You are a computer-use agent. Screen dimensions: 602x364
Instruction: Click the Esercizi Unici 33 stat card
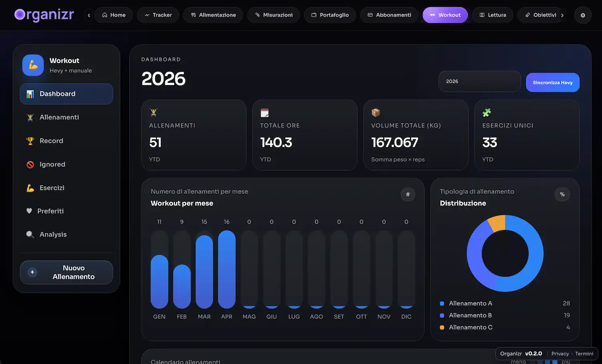[x=527, y=135]
